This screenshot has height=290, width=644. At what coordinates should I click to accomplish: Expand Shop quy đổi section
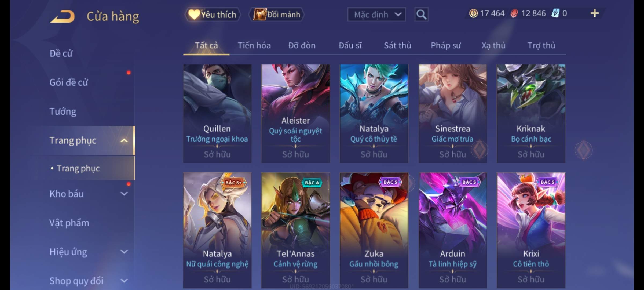point(124,281)
